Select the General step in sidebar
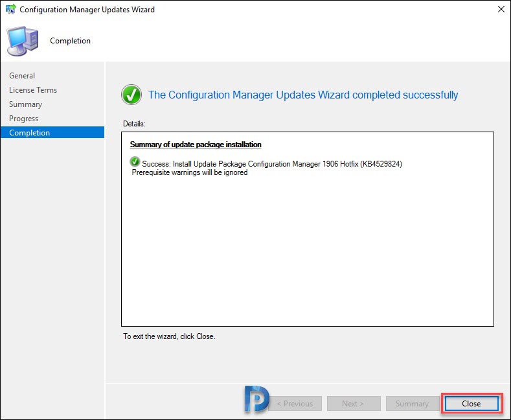The width and height of the screenshot is (511, 420). click(x=22, y=76)
